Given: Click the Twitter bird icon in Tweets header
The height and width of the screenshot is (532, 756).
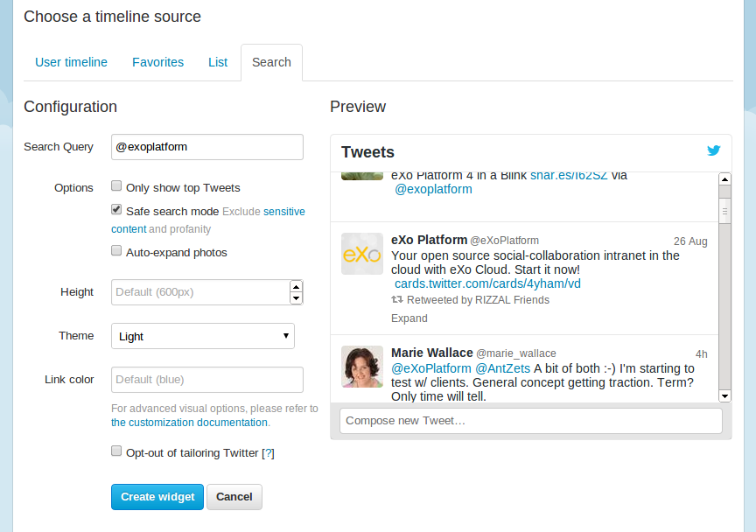Looking at the screenshot, I should pyautogui.click(x=714, y=150).
